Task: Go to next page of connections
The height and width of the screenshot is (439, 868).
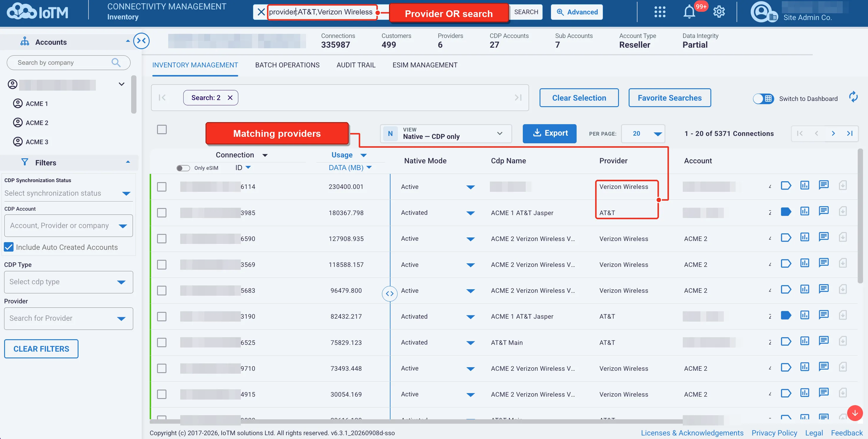Action: click(833, 134)
